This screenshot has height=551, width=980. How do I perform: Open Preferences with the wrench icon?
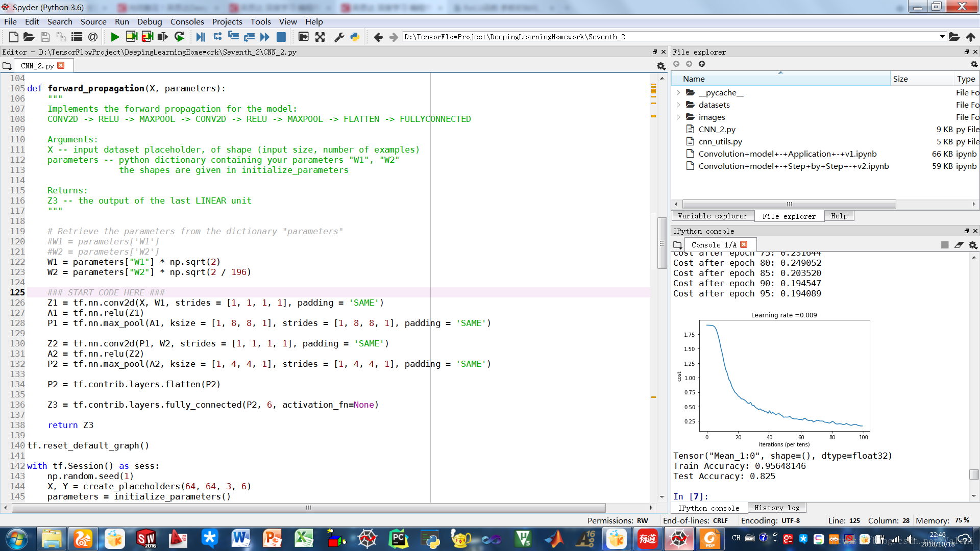339,37
